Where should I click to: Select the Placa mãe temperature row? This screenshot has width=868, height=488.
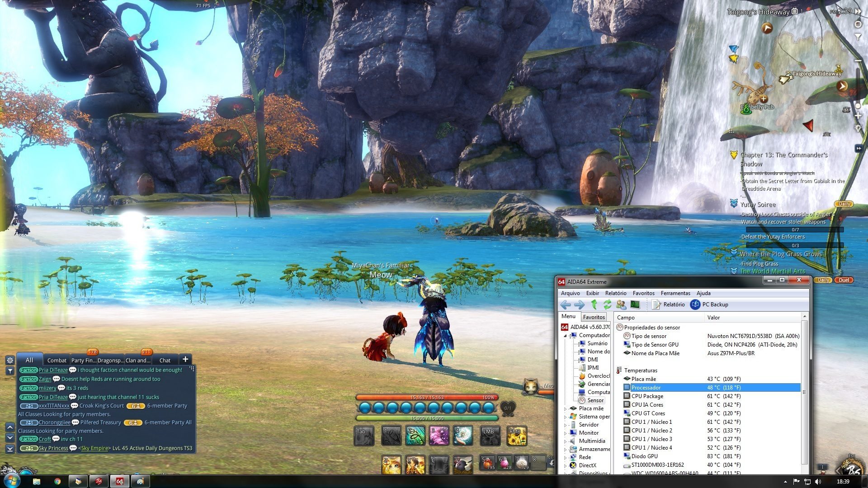712,379
